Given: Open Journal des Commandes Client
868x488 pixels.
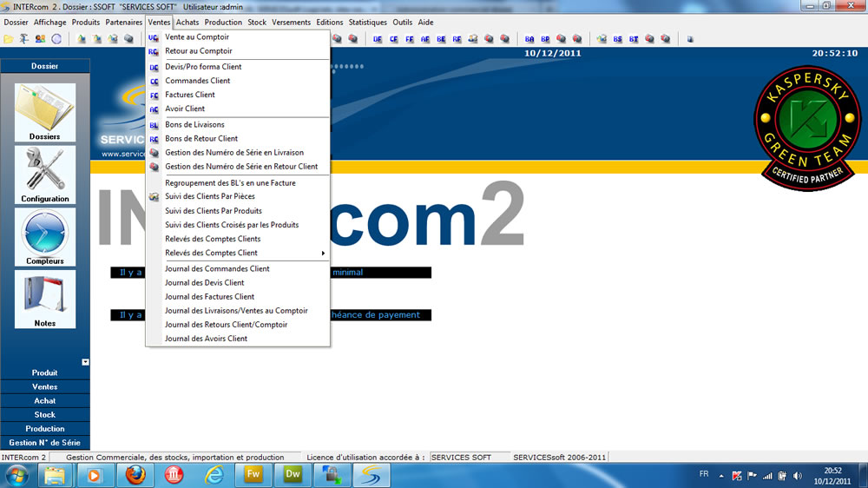Looking at the screenshot, I should click(238, 269).
